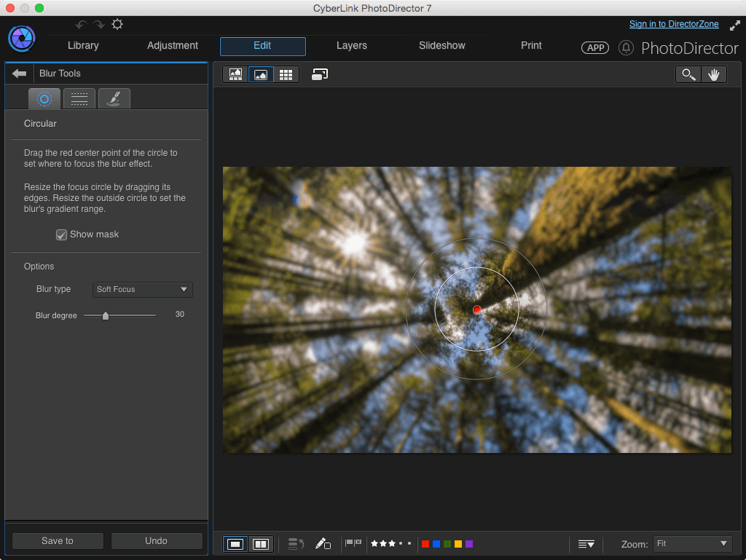
Task: Click the Edit tab
Action: [262, 46]
